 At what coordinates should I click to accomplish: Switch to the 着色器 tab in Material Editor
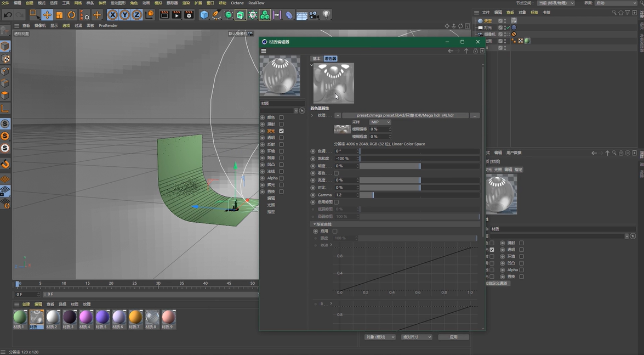[330, 59]
